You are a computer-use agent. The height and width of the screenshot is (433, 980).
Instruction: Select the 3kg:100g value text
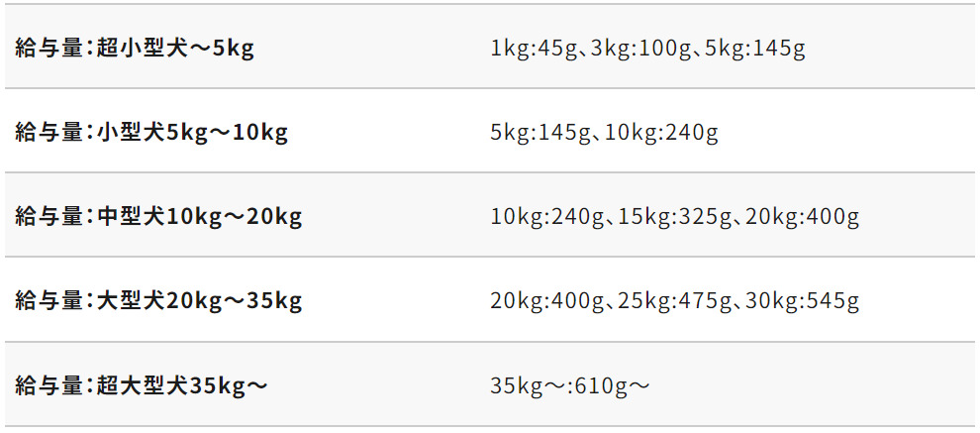[640, 48]
